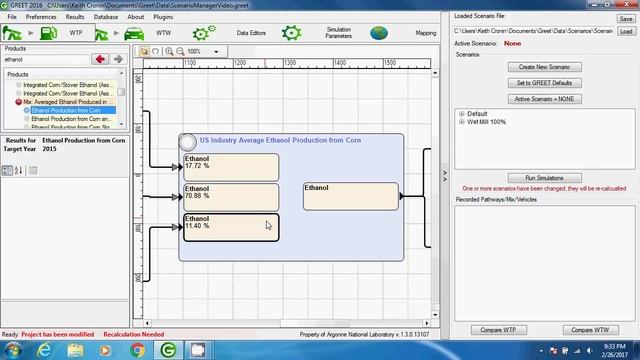The image size is (640, 360).
Task: Collapse the right panel with chevron arrows
Action: click(445, 176)
